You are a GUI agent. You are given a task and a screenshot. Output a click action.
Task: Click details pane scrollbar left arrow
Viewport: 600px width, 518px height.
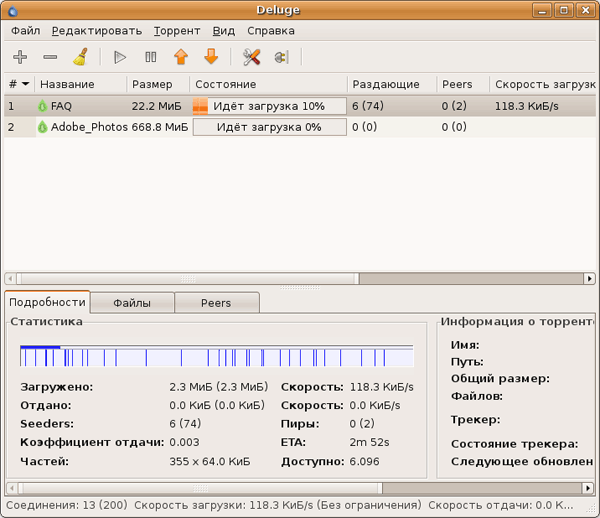pyautogui.click(x=12, y=488)
